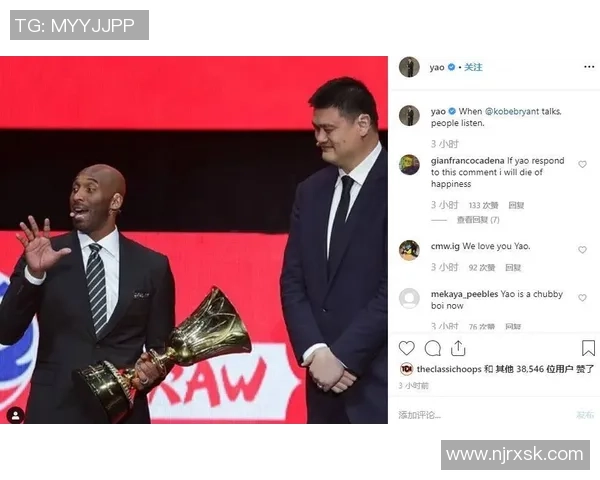Reply to gianfrancocadena's comment via 回复
Image resolution: width=600 pixels, height=480 pixels.
[516, 206]
